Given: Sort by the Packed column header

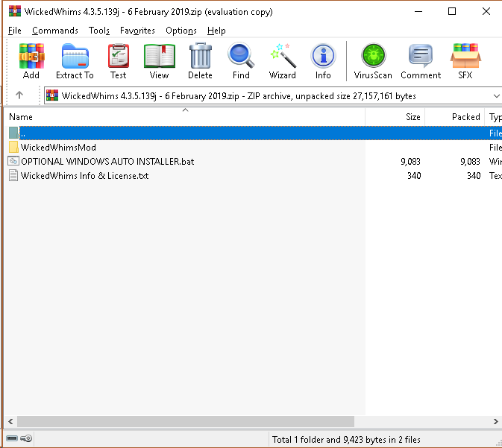Looking at the screenshot, I should click(454, 117).
